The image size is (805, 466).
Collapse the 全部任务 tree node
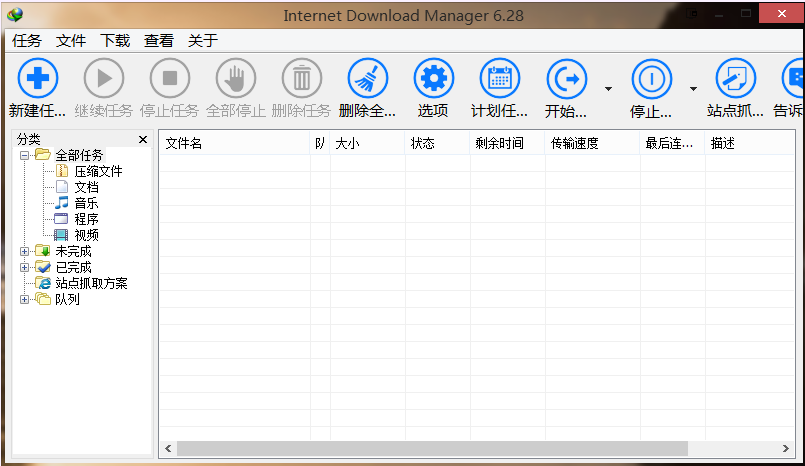(24, 155)
